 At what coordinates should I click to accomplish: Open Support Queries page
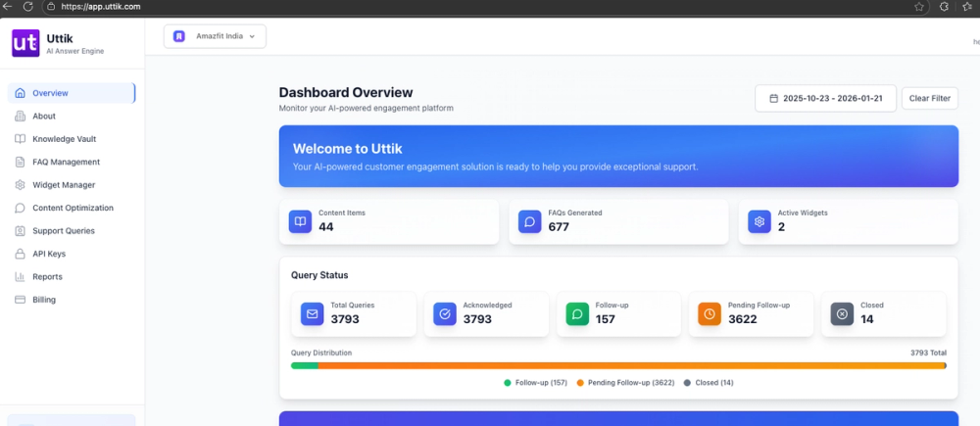(x=72, y=231)
